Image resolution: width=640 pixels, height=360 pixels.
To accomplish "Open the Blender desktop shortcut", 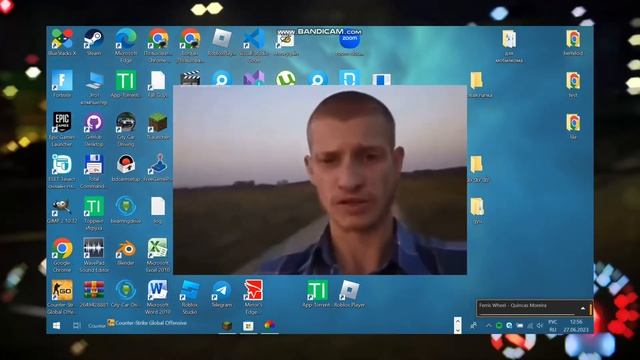I will coord(126,252).
